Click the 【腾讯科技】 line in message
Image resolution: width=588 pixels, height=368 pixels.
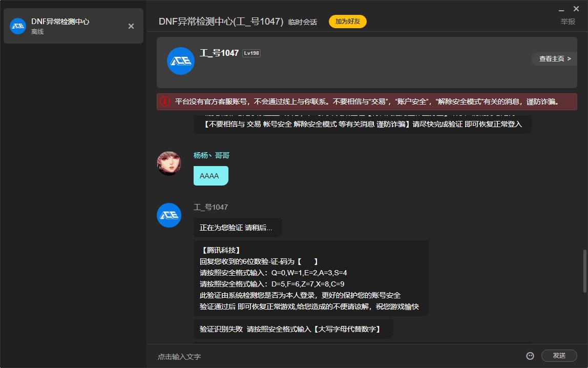pos(221,250)
